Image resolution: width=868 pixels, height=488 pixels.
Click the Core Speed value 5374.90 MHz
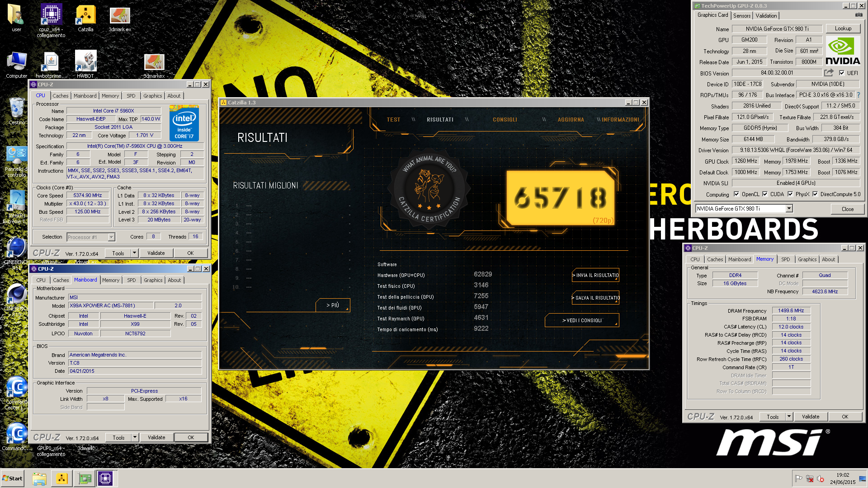pos(88,196)
